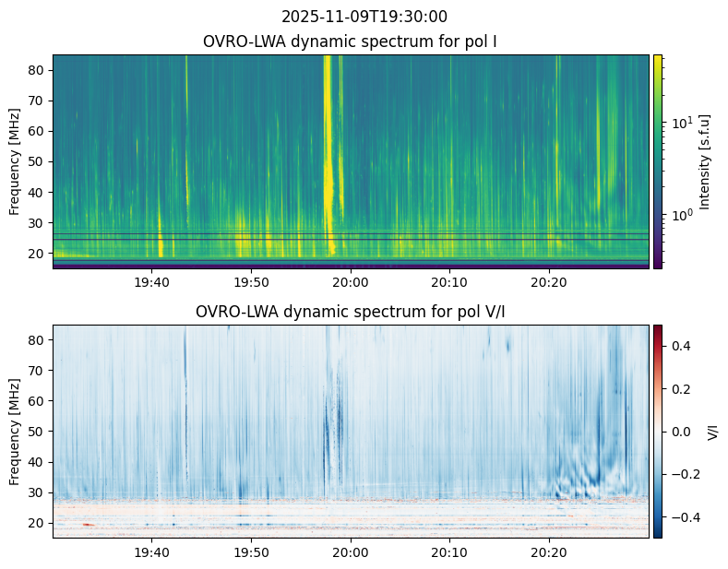Select the pol V/I dynamic spectrum title
728x569 pixels.
350,312
